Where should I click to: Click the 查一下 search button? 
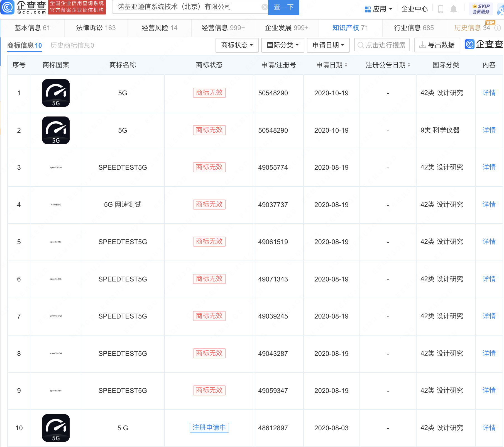(x=283, y=7)
